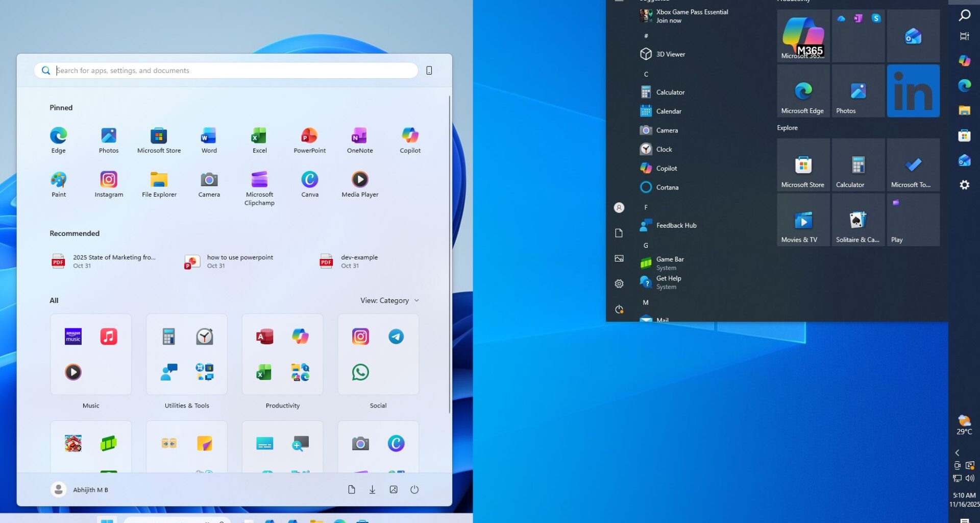Viewport: 980px width, 523px height.
Task: Launch the Movies & TV tile
Action: click(x=803, y=220)
